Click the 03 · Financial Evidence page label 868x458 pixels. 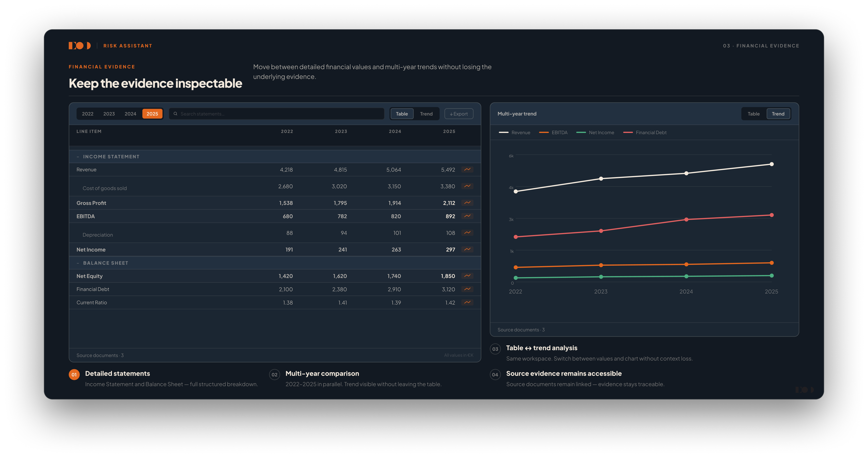[x=761, y=46]
